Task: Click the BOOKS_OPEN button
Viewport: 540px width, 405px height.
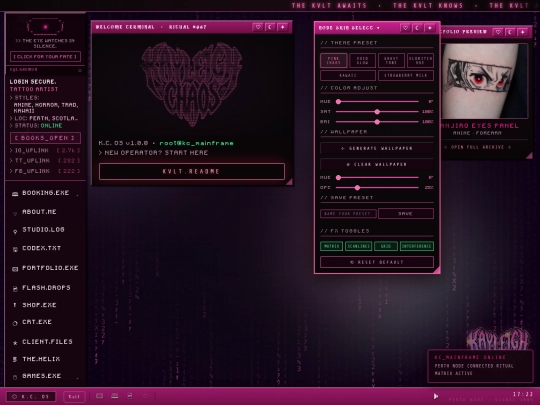Action: click(x=45, y=138)
